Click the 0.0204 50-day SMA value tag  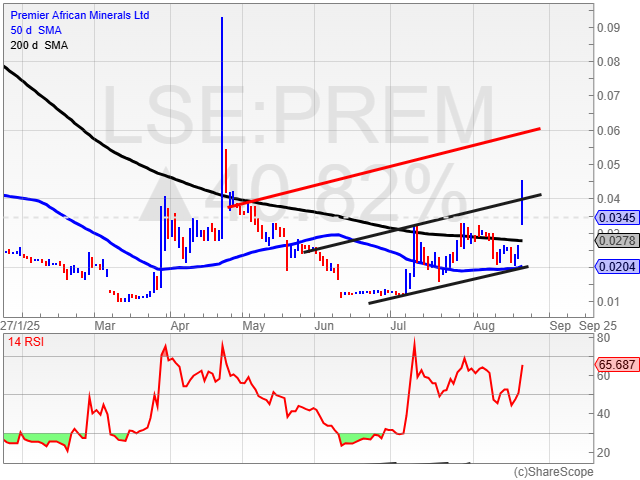point(617,267)
